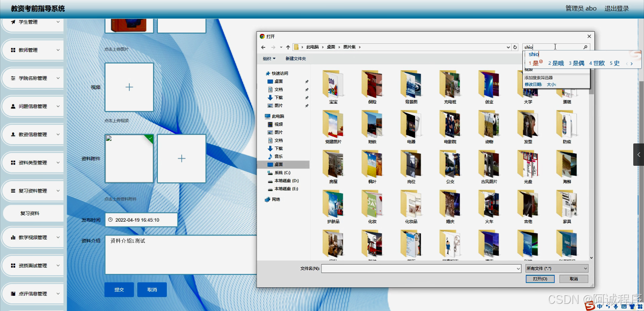Click the 提交 button
644x311 pixels.
[119, 290]
